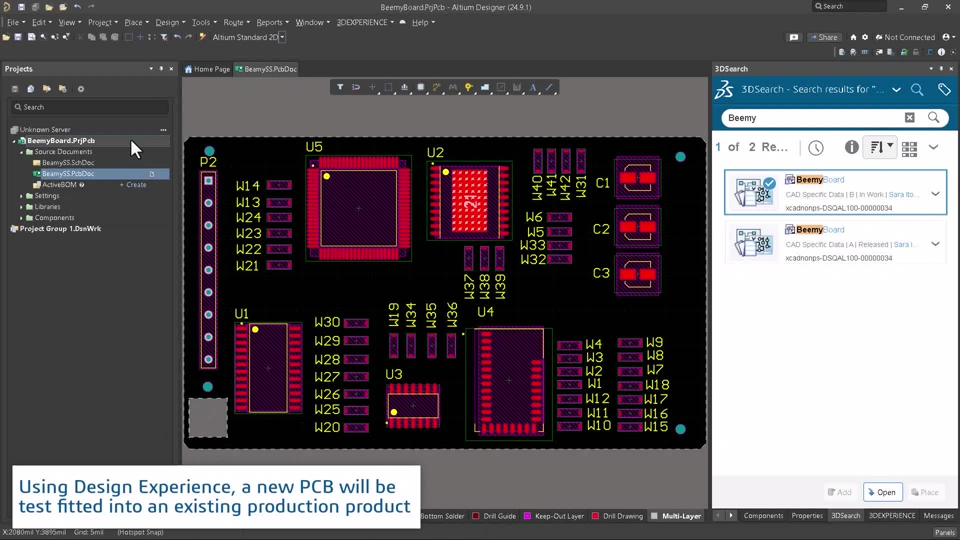Image resolution: width=960 pixels, height=540 pixels.
Task: Select BeamySS.SchDoc in the Projects tree
Action: coord(68,163)
